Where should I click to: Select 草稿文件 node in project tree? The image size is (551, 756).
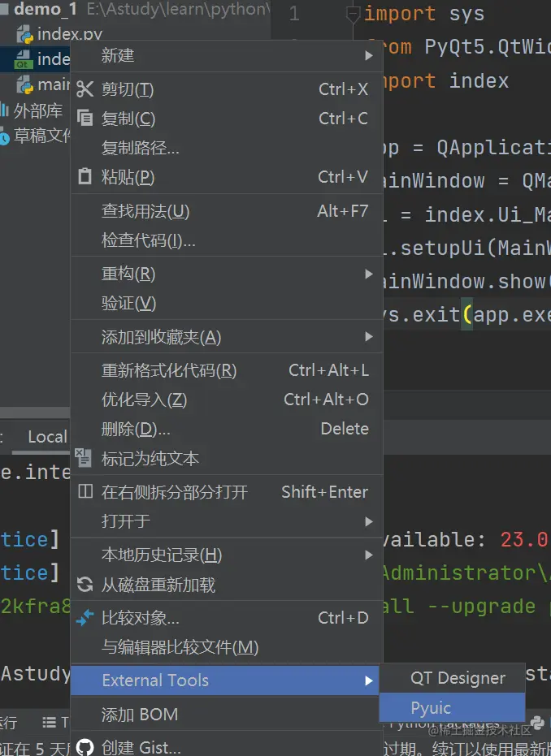pyautogui.click(x=42, y=136)
